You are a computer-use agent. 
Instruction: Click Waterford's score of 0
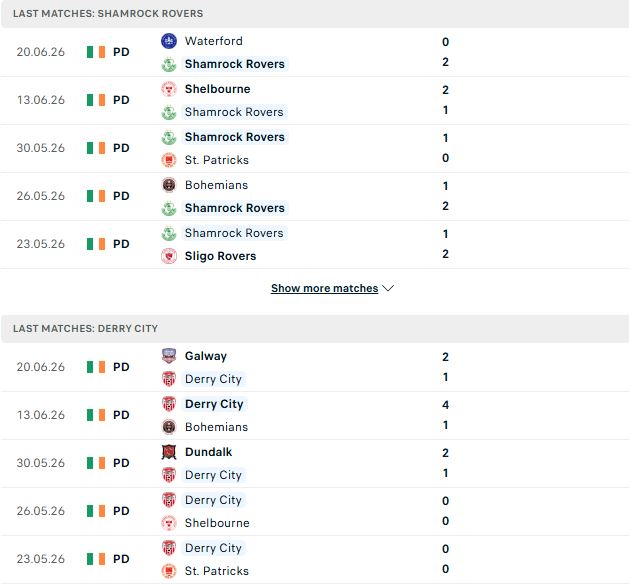pyautogui.click(x=445, y=42)
